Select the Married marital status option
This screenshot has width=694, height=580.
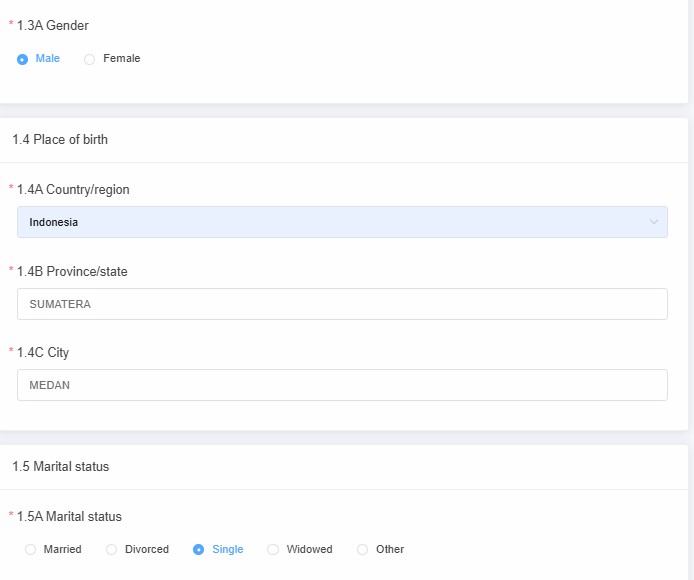(x=30, y=549)
